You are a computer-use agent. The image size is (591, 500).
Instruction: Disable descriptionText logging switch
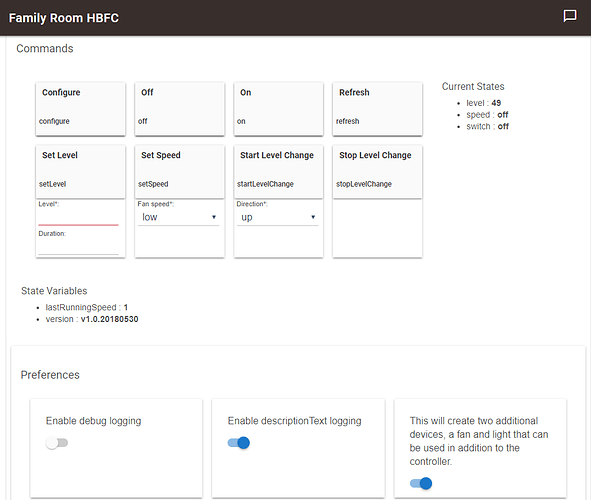(x=239, y=443)
